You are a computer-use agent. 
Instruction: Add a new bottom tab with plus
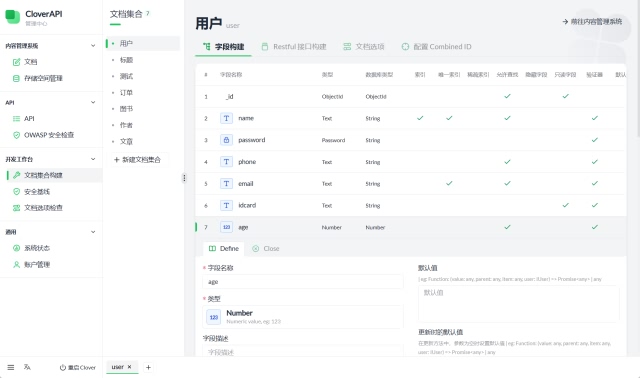tap(148, 367)
